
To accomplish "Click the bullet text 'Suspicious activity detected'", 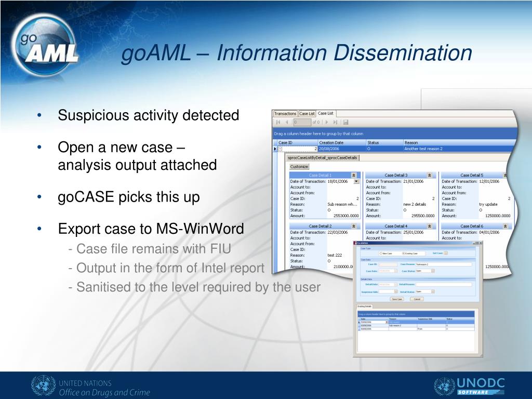I will click(x=148, y=115).
